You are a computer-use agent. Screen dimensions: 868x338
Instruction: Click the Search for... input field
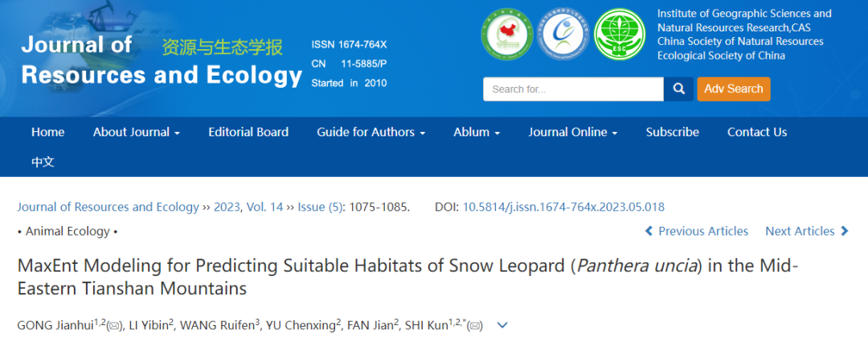pos(572,89)
